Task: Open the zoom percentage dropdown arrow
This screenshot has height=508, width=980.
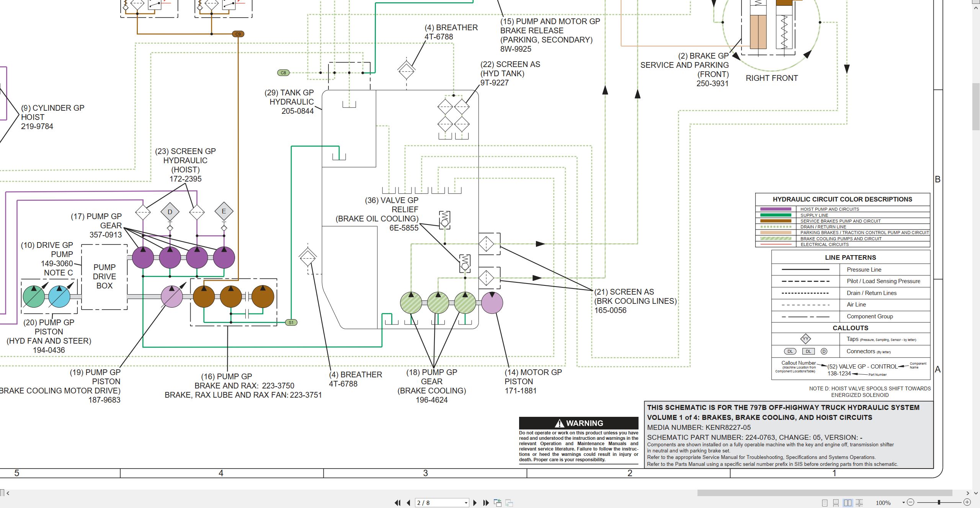Action: click(x=903, y=502)
